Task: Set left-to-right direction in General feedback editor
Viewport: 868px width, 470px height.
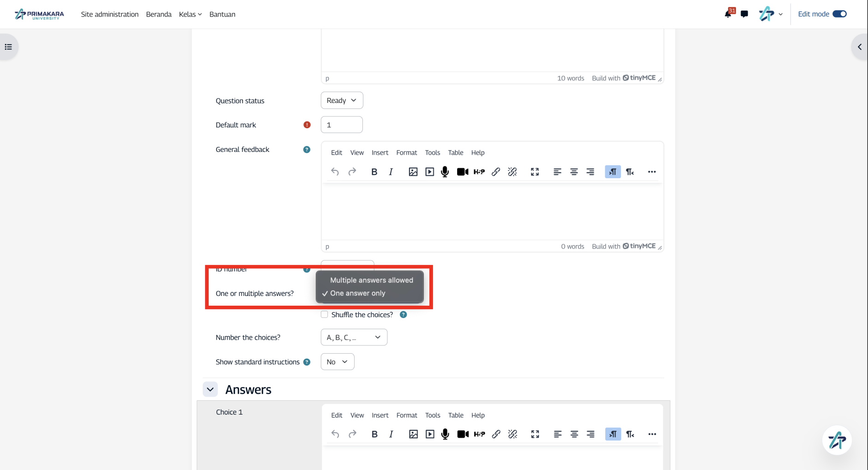Action: tap(613, 172)
